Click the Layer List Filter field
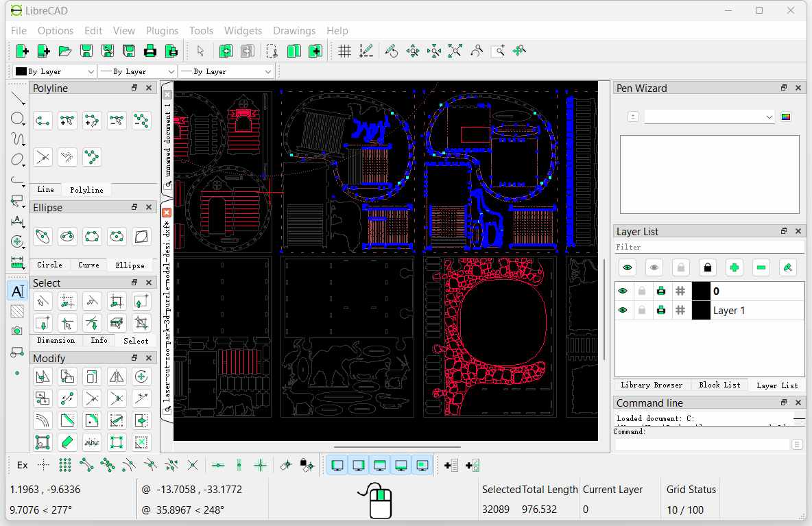Screen dimensions: 812x526 [x=709, y=247]
